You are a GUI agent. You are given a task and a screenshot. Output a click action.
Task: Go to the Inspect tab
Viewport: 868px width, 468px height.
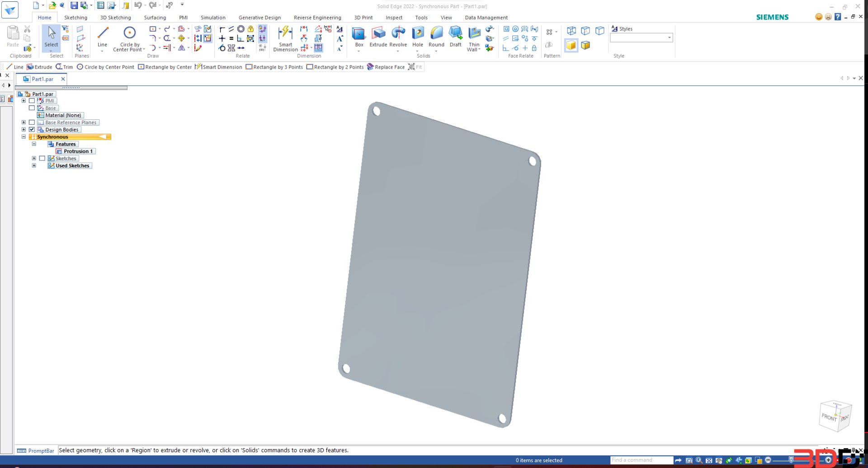point(394,18)
